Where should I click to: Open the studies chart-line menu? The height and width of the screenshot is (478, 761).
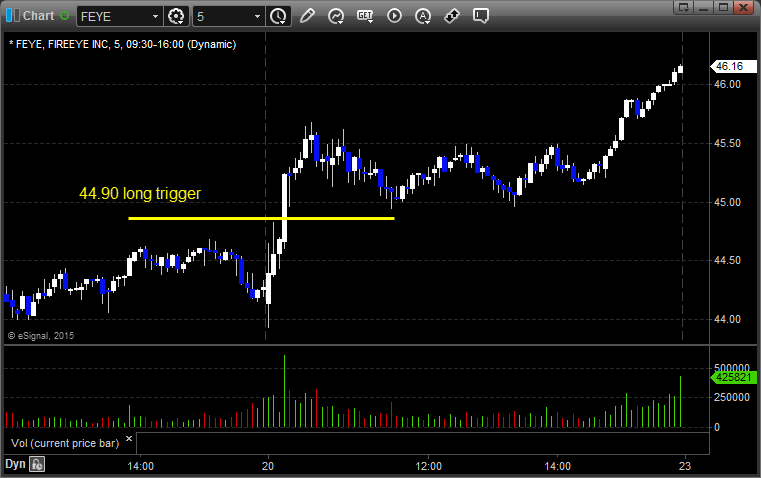(x=336, y=16)
